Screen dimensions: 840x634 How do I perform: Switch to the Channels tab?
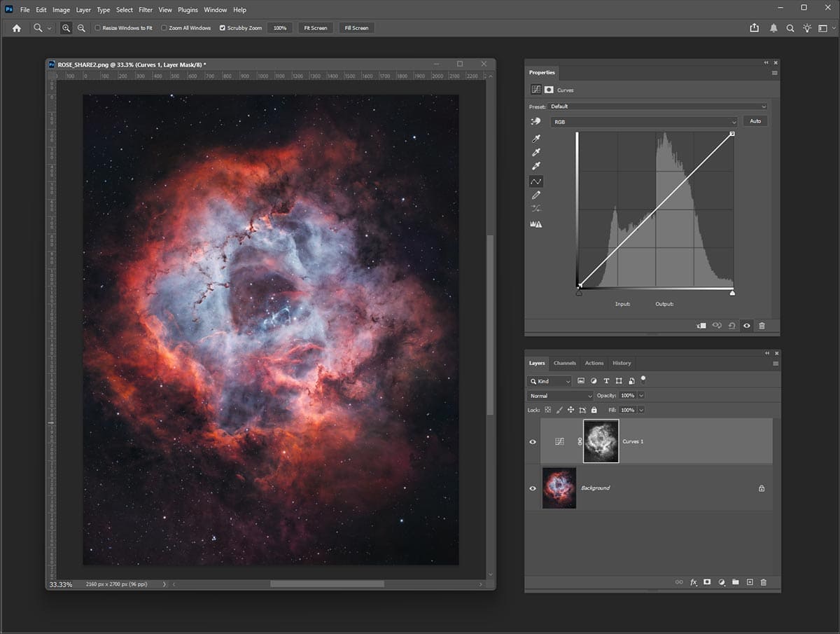point(565,363)
